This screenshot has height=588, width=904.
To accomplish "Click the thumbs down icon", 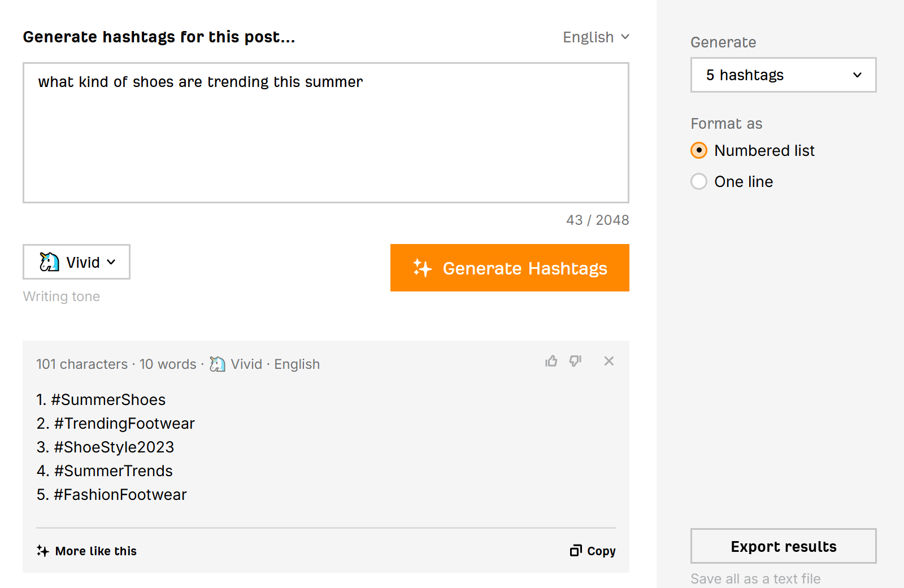I will point(576,361).
